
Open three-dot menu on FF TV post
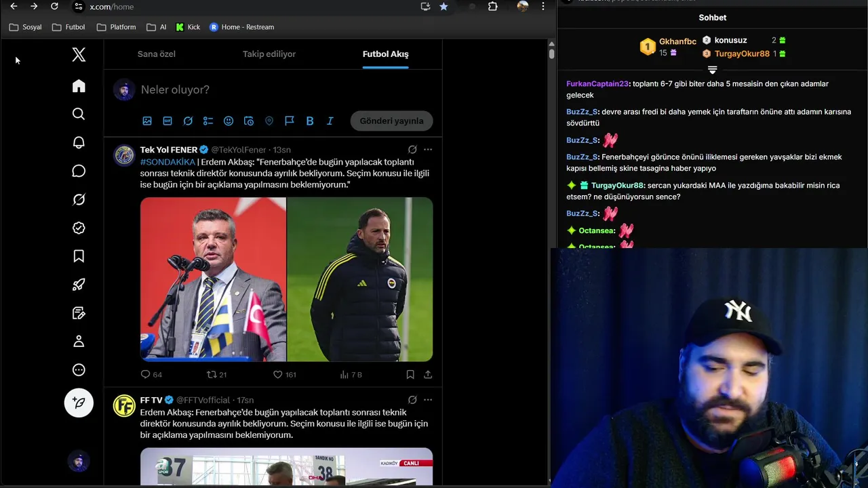pos(428,400)
